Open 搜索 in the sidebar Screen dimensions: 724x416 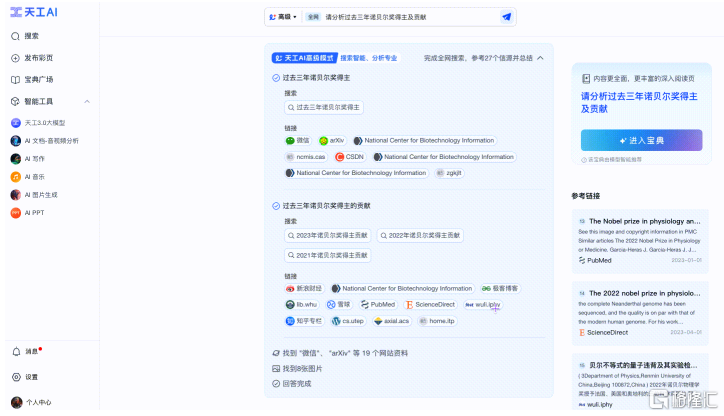(25, 36)
